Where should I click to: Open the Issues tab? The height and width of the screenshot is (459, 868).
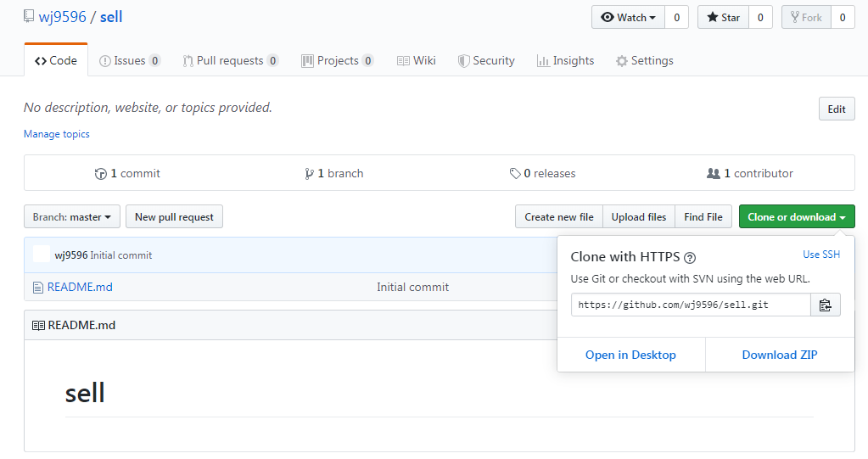pos(130,60)
